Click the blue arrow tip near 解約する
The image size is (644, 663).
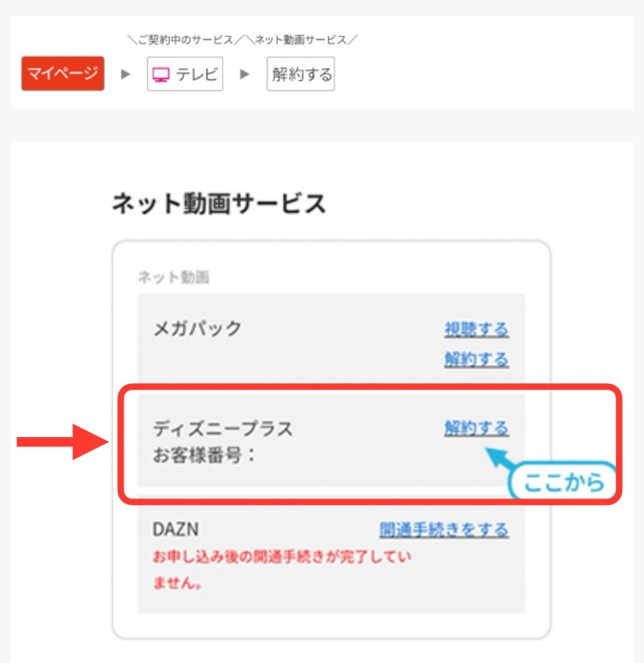[x=493, y=451]
